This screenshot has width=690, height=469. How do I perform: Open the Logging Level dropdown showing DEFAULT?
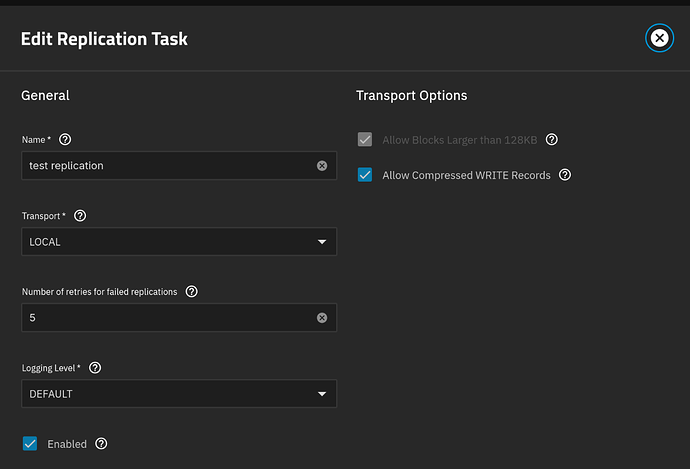pos(179,393)
